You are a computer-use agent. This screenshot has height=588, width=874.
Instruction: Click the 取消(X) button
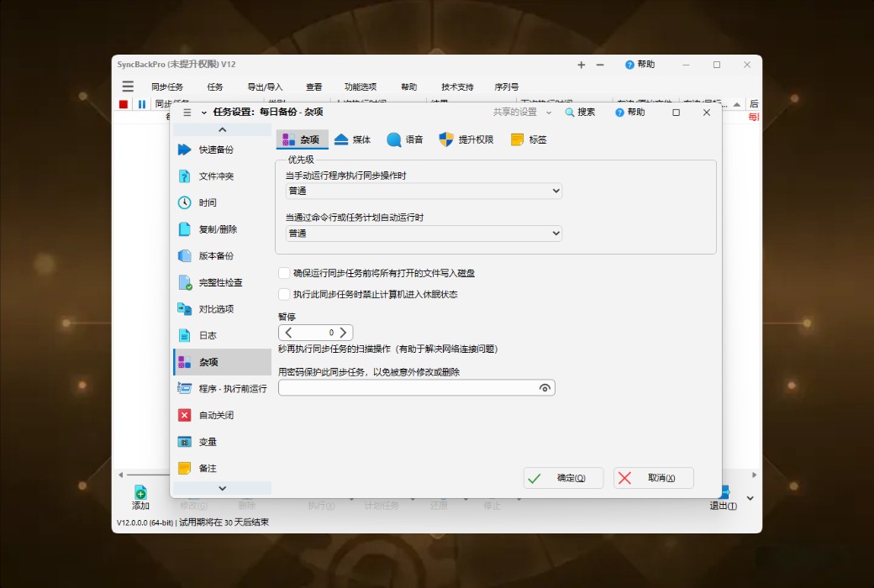click(x=655, y=477)
